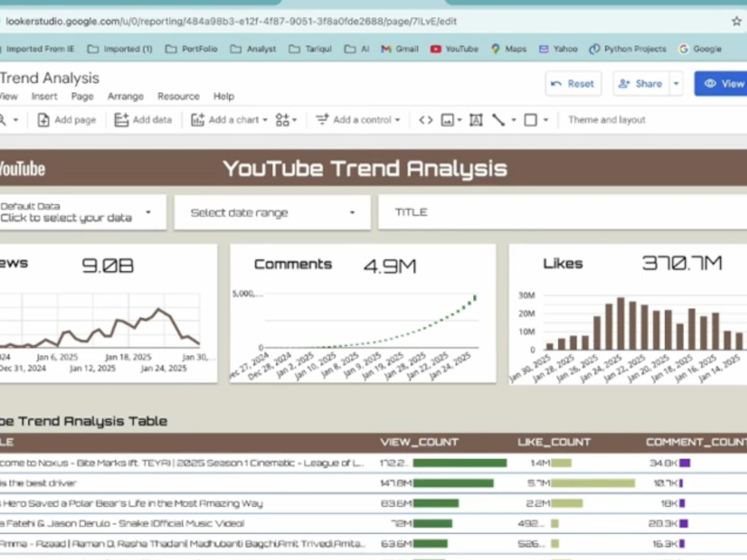The height and width of the screenshot is (560, 747).
Task: Click Add data in toolbar
Action: tap(143, 120)
